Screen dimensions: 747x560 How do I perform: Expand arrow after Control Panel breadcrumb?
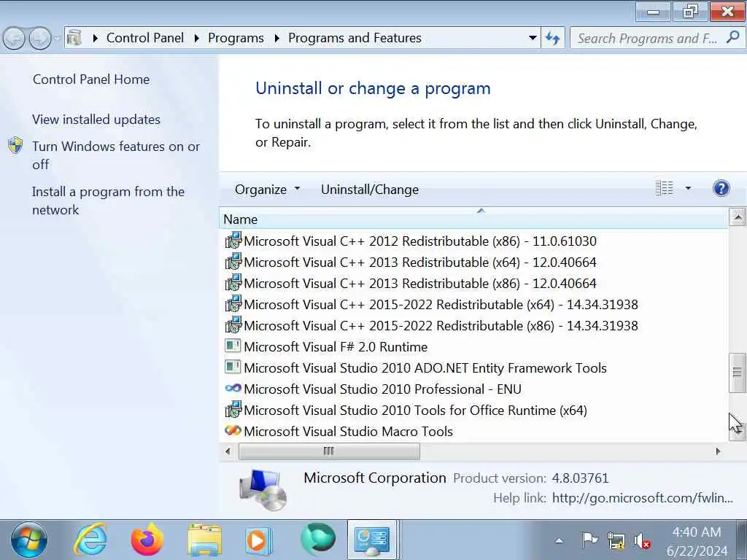pos(196,38)
